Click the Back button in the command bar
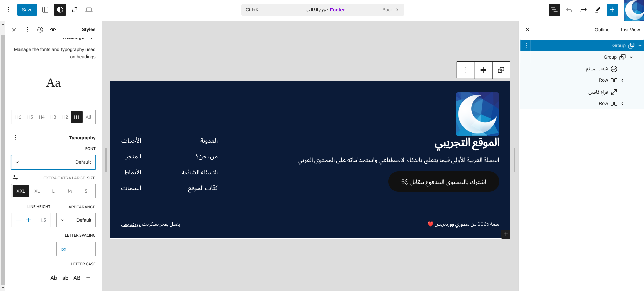This screenshot has width=644, height=292. [x=390, y=10]
